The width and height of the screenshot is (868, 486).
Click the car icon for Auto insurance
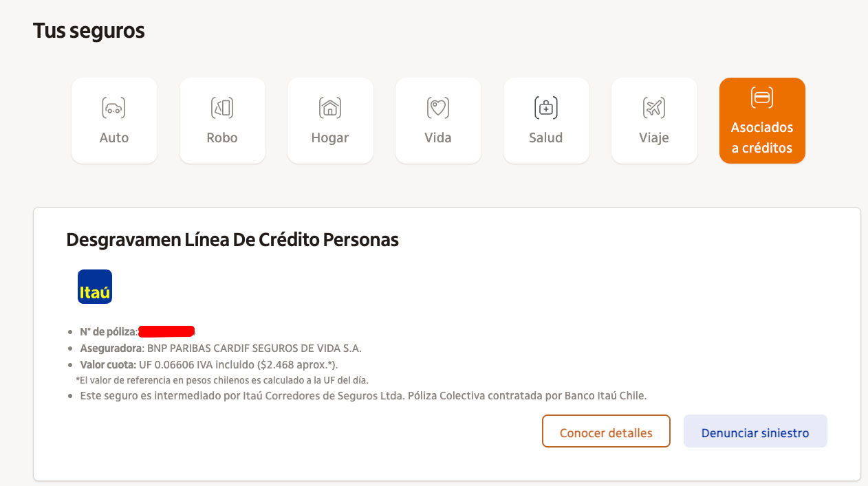pyautogui.click(x=114, y=108)
